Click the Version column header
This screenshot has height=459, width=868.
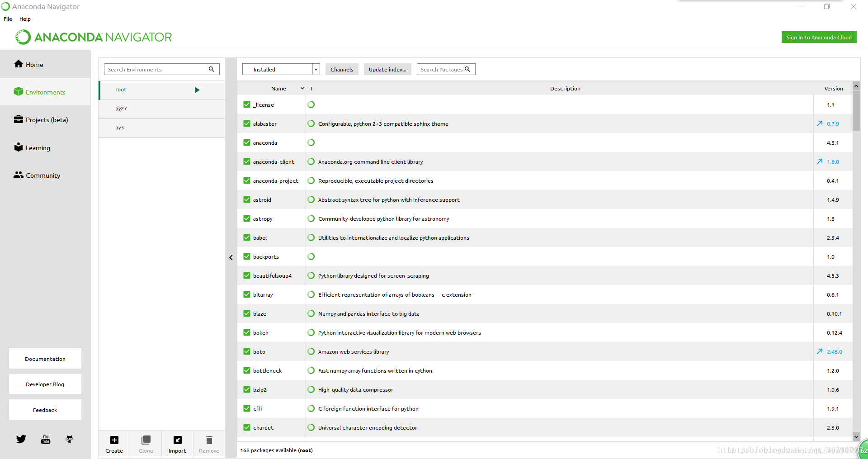[834, 89]
